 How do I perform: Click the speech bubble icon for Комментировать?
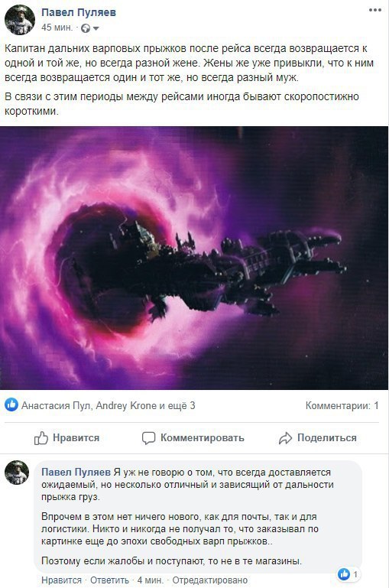148,438
